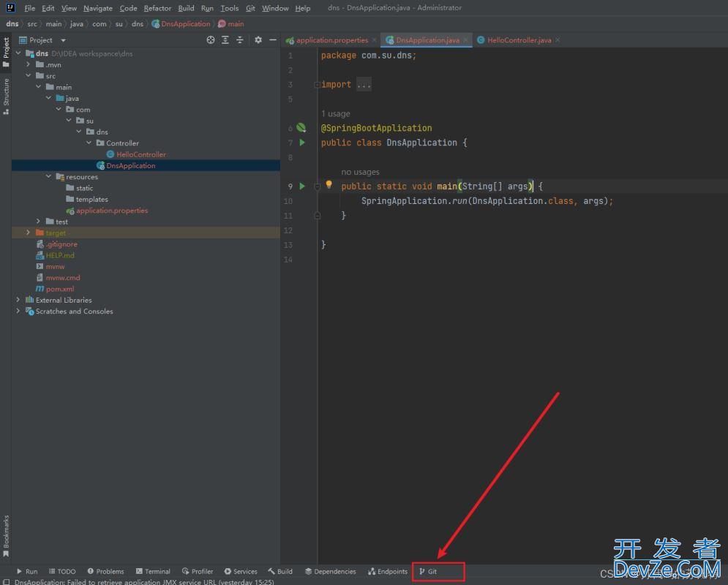The width and height of the screenshot is (728, 585).
Task: Switch to application.properties editor tab
Action: tap(332, 40)
